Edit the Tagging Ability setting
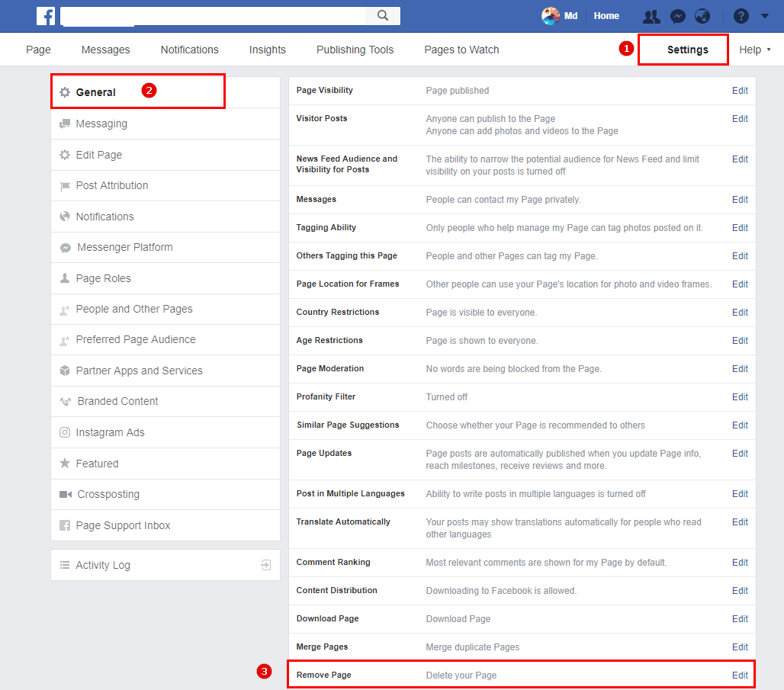The image size is (784, 690). 740,227
